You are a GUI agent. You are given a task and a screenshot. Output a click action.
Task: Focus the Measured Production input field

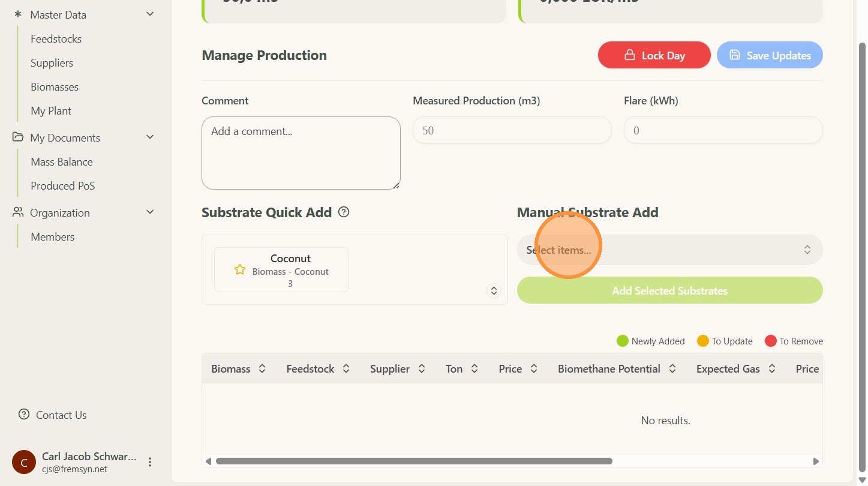[512, 130]
